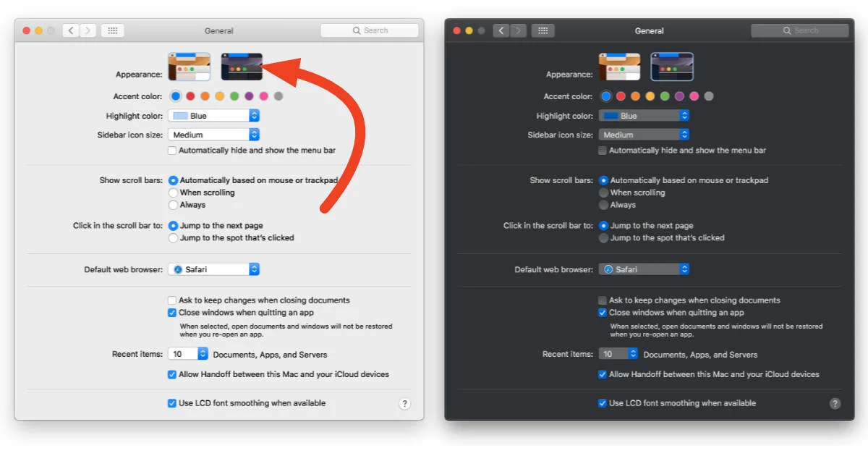
Task: Select Dark appearance thumbnail in dark window
Action: pos(672,67)
